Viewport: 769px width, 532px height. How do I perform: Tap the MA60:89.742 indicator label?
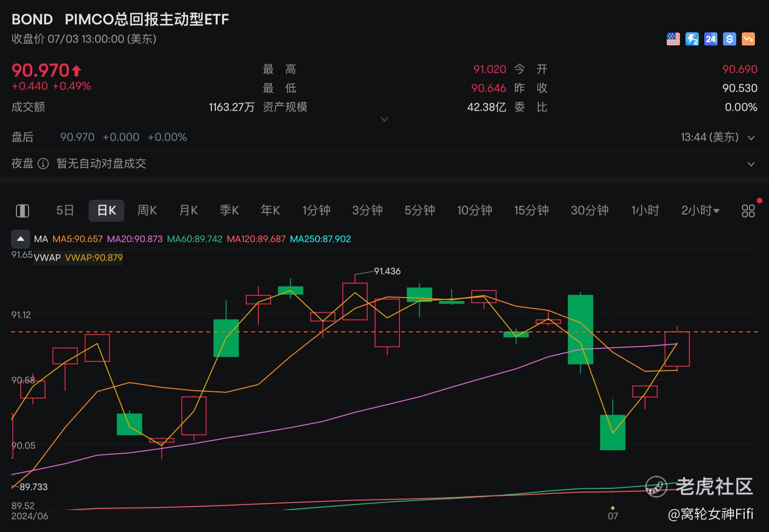[195, 239]
